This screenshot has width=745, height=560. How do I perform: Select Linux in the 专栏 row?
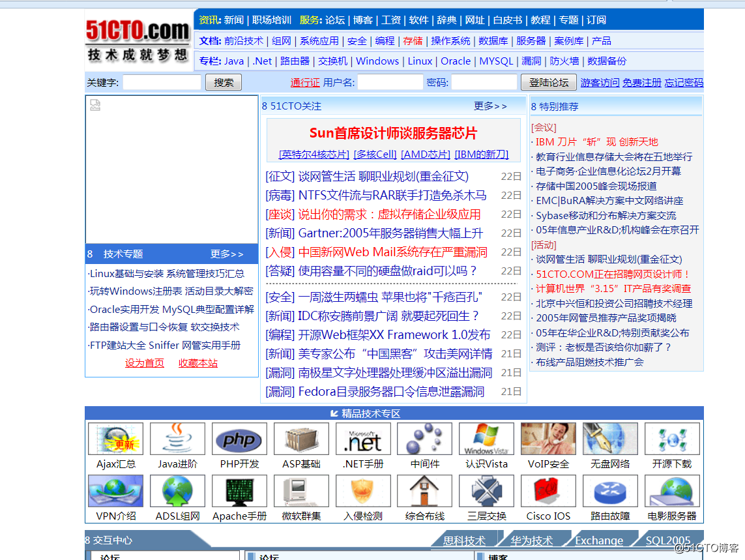click(x=420, y=61)
